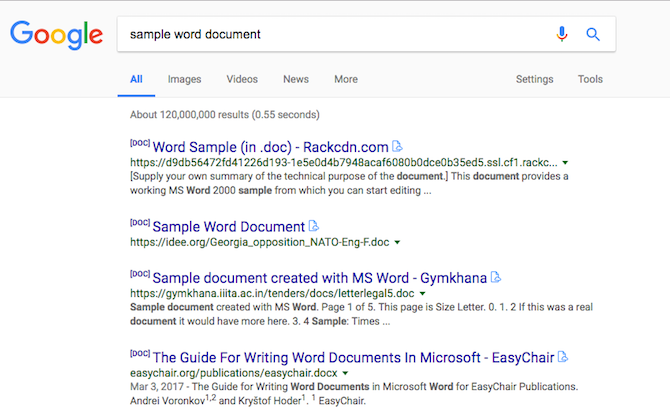Viewport: 670px width, 417px height.
Task: Open the Word Sample (in .doc) result
Action: click(x=270, y=146)
